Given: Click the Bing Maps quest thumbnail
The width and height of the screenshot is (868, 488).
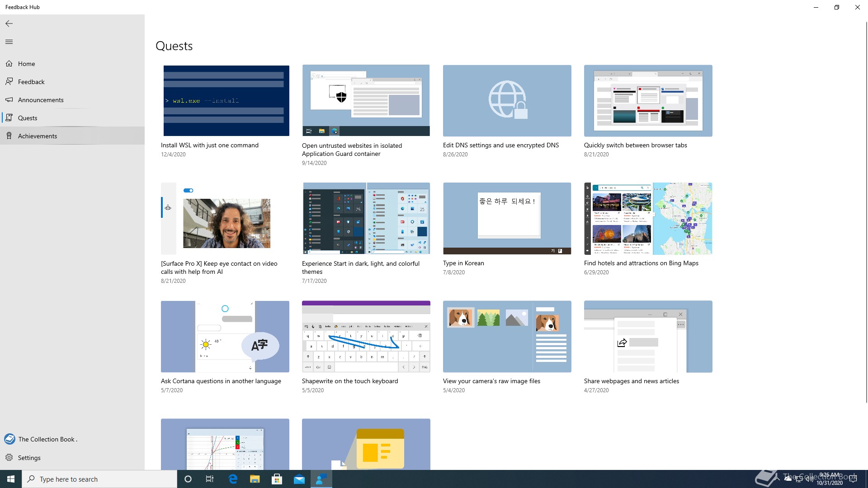Looking at the screenshot, I should (x=648, y=219).
